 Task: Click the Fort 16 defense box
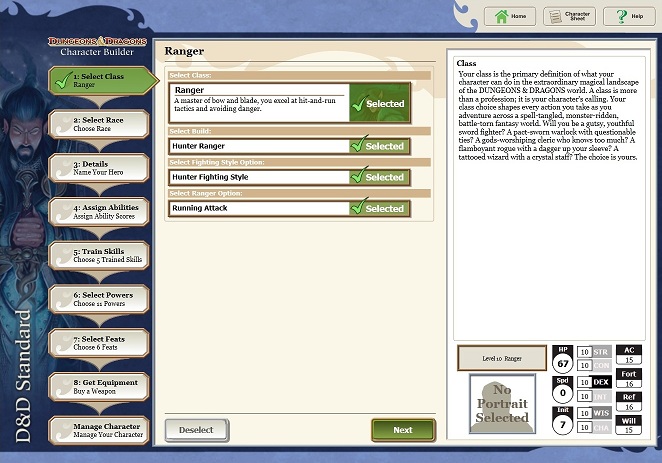[x=629, y=379]
